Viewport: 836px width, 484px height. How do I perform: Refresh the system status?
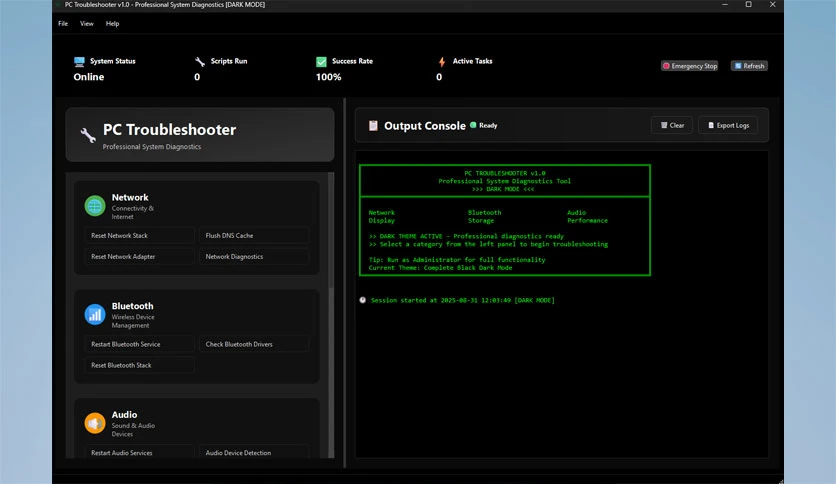pyautogui.click(x=749, y=66)
